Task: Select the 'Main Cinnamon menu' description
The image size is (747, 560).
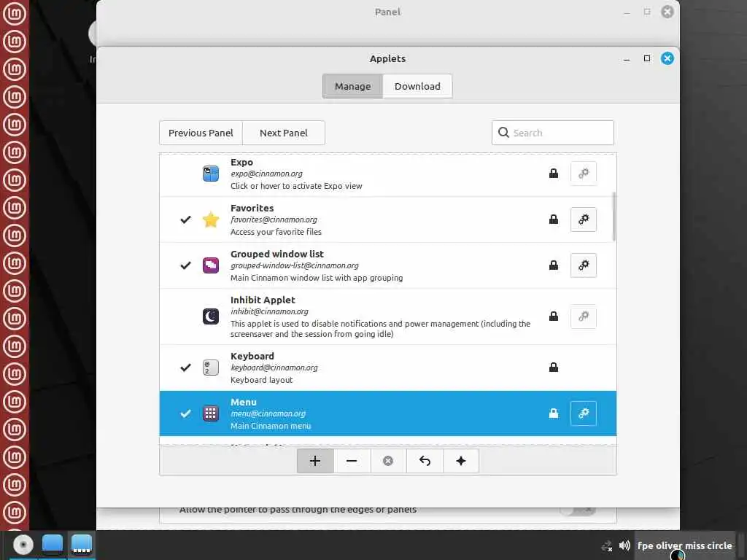Action: (271, 426)
